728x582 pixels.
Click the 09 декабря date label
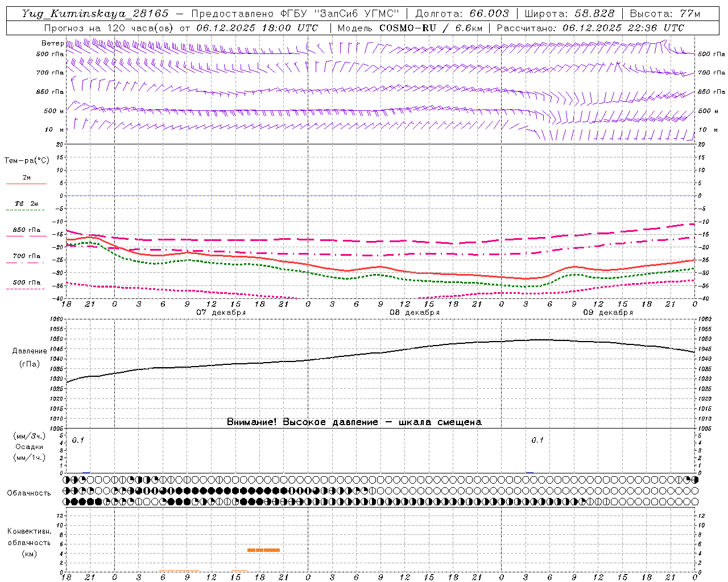tap(608, 313)
